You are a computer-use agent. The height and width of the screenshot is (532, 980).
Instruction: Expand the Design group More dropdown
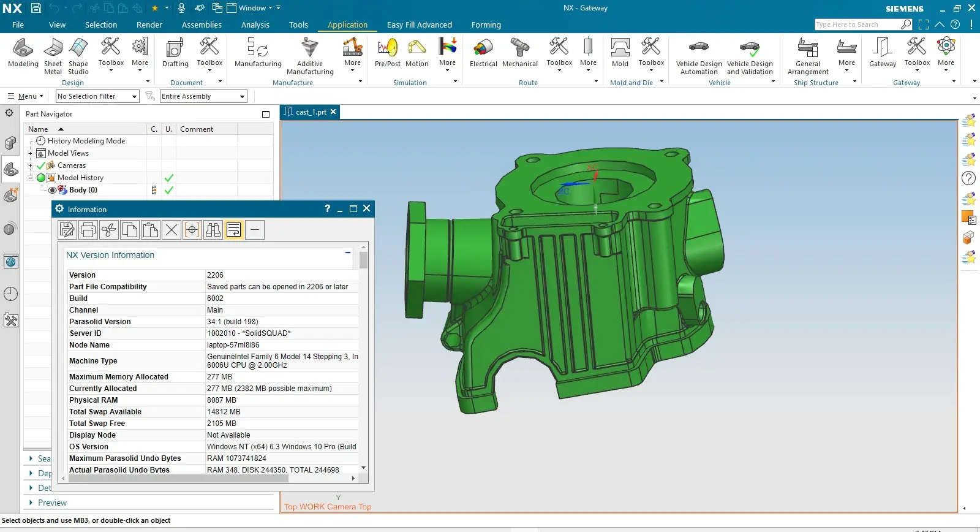(140, 55)
